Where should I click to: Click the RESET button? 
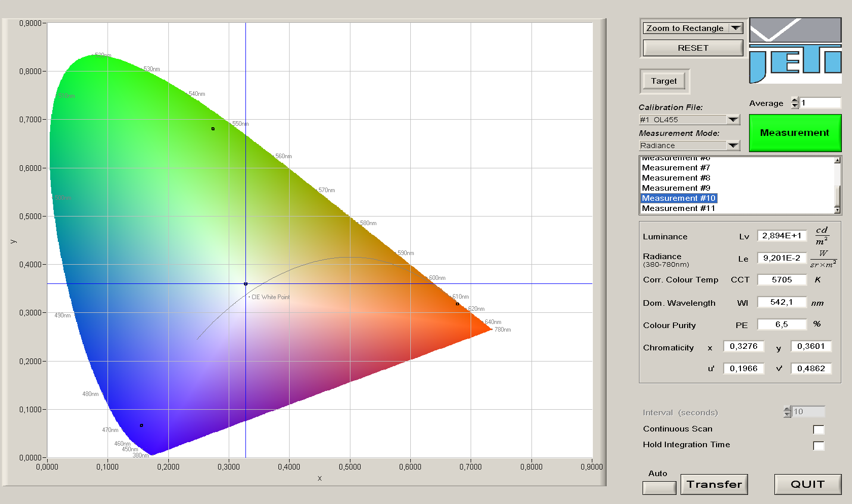[693, 48]
